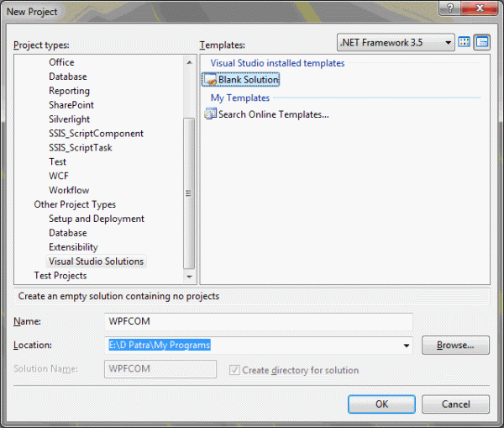Image resolution: width=504 pixels, height=428 pixels.
Task: Click the Visual Studio installed templates heading
Action: pos(277,63)
